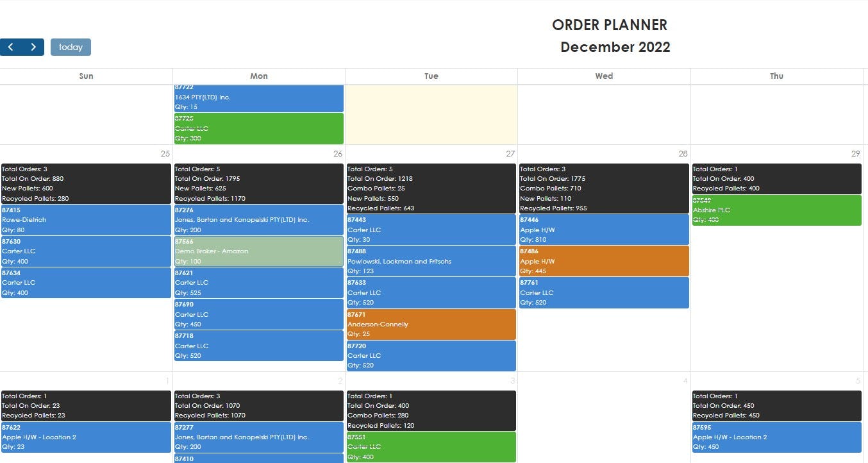Select the Mon column header
The width and height of the screenshot is (868, 463).
click(x=259, y=76)
